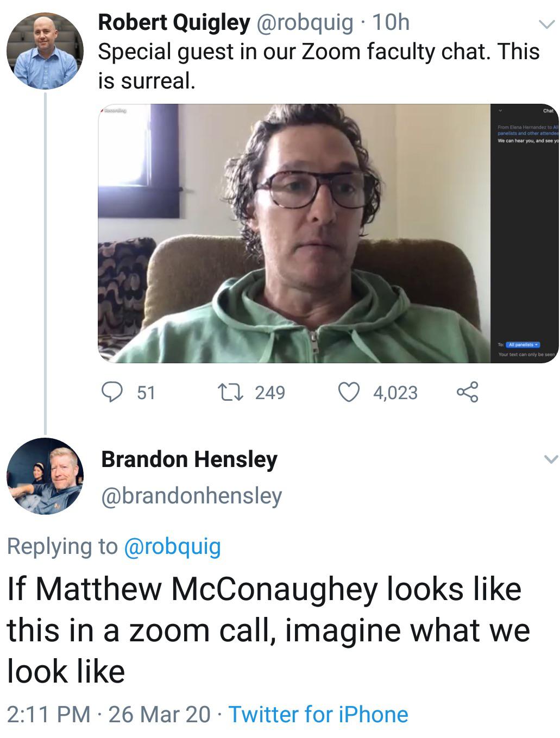Open Robert Quigley's profile avatar
This screenshot has width=560, height=738.
pos(45,52)
